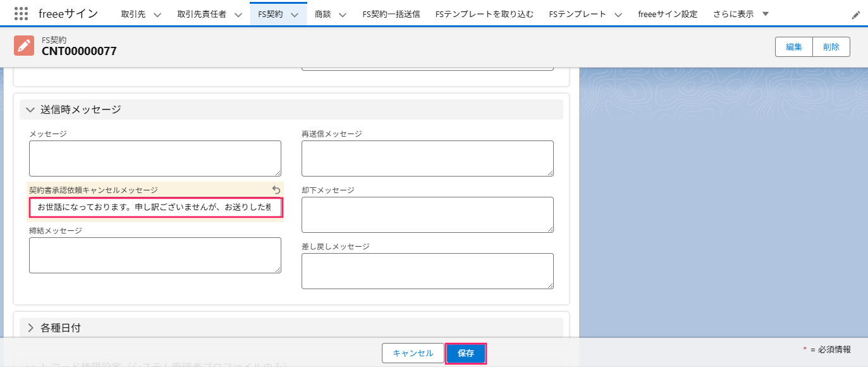Switch to the 取引先責任者 tab
The width and height of the screenshot is (868, 367).
pos(202,14)
